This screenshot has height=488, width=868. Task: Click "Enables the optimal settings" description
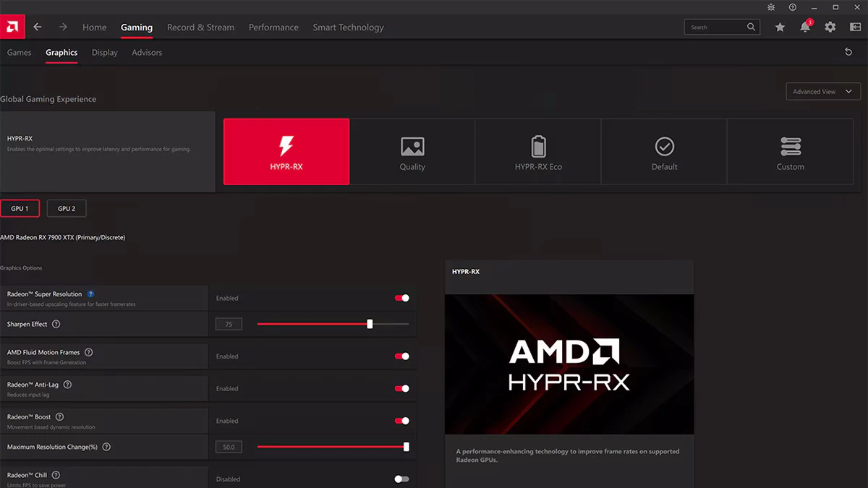pos(98,149)
